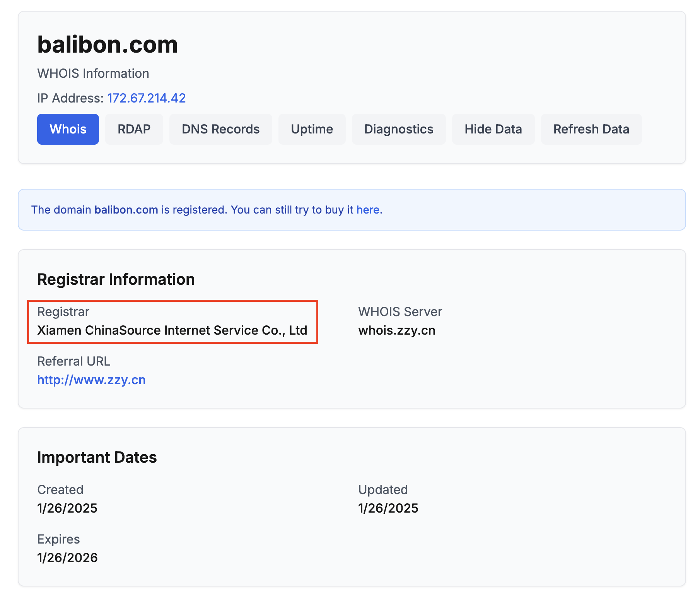Click the WHOIS Information subtitle
Image resolution: width=700 pixels, height=595 pixels.
[x=93, y=74]
